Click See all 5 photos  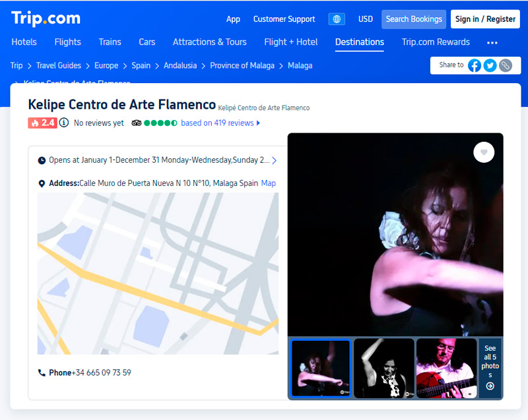click(x=490, y=369)
